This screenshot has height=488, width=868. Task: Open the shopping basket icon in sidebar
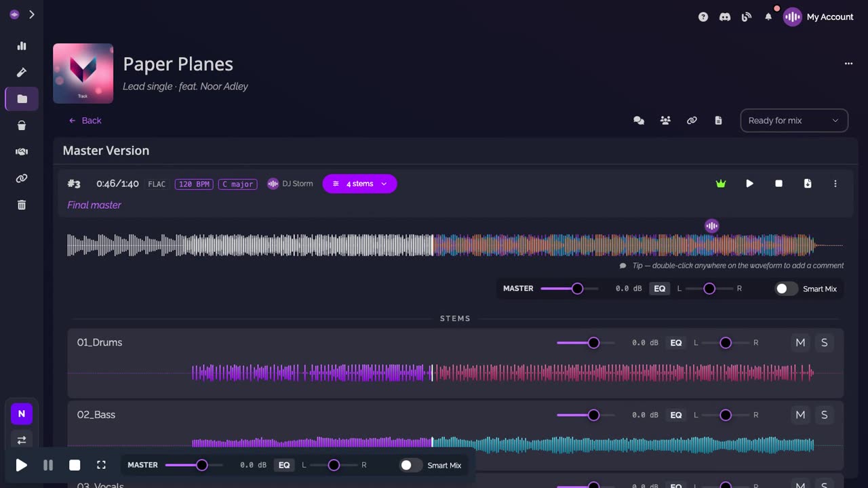coord(22,125)
